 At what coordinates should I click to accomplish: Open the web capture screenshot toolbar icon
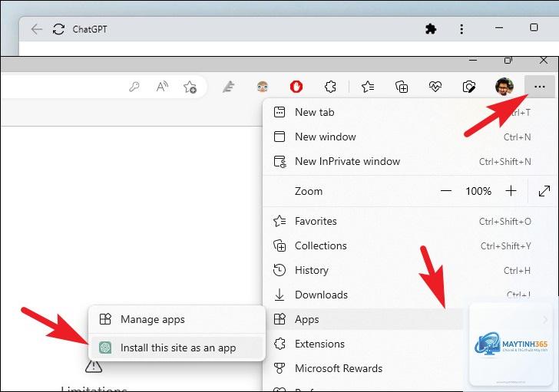469,87
